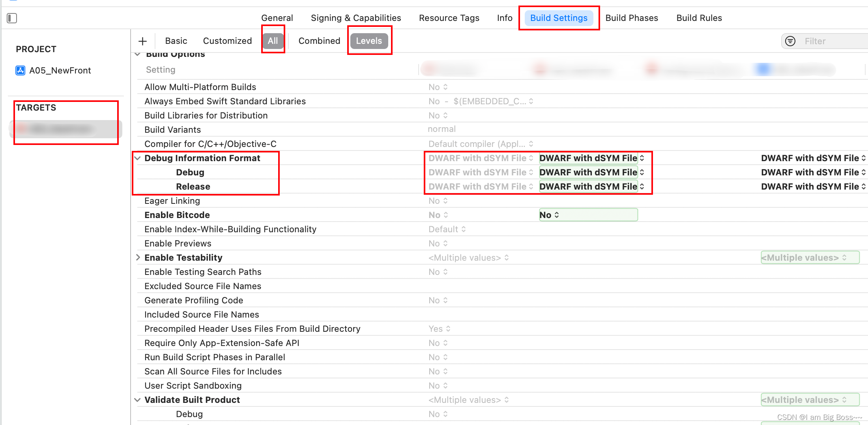Select Excluded Source File Names row
868x425 pixels.
click(x=502, y=286)
